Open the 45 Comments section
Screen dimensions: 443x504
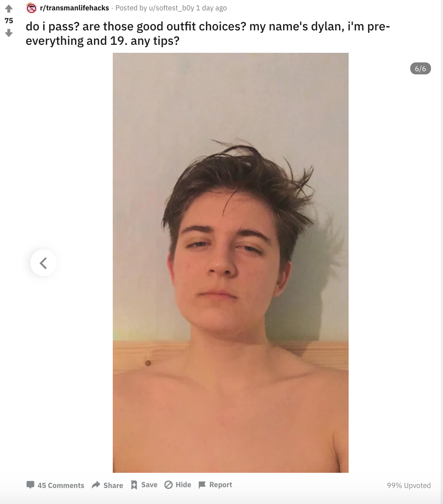61,485
